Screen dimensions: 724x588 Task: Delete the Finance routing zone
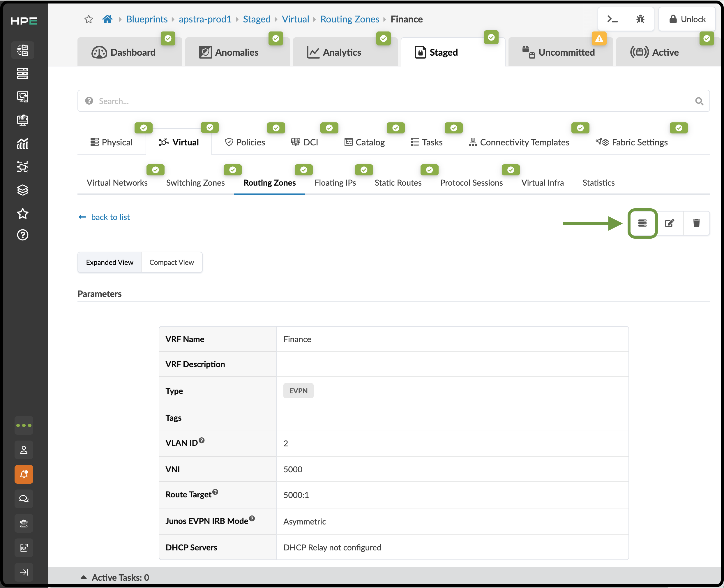[x=696, y=223]
